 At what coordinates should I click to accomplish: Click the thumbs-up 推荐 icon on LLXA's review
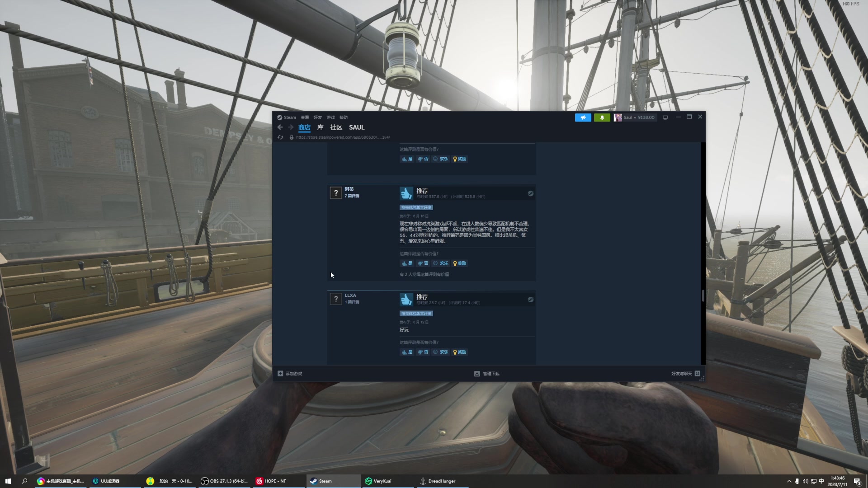406,300
